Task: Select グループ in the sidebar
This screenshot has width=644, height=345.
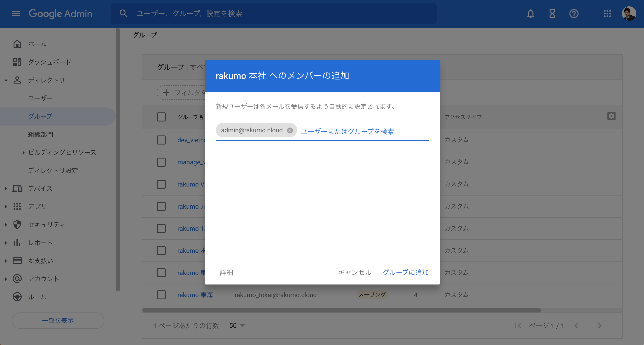Action: tap(40, 116)
